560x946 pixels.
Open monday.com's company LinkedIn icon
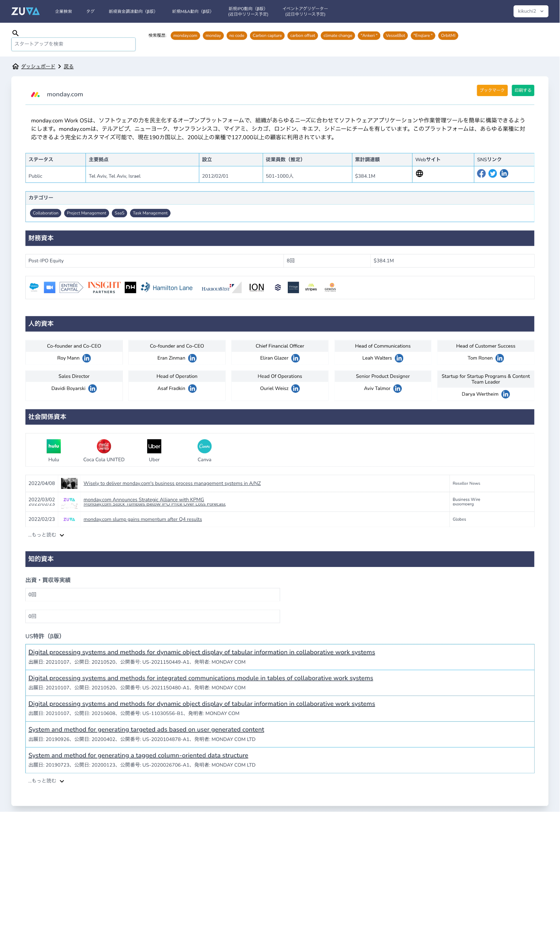click(x=504, y=174)
